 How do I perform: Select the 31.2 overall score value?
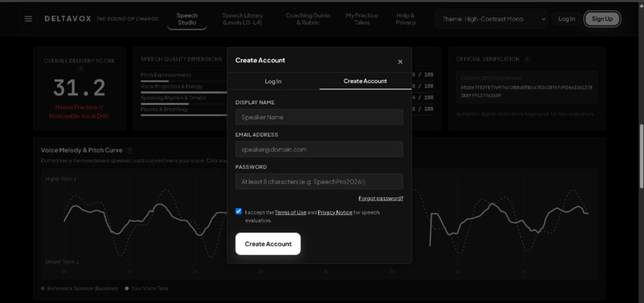(79, 88)
